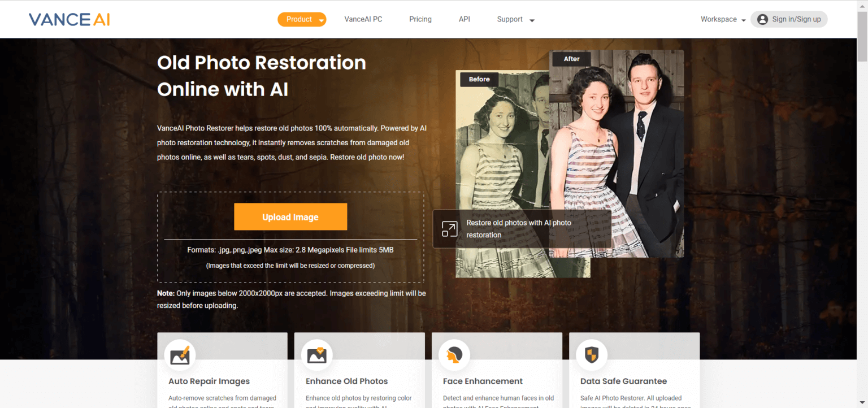Click the Data Safe Guarantee shield icon
This screenshot has width=868, height=408.
point(592,355)
